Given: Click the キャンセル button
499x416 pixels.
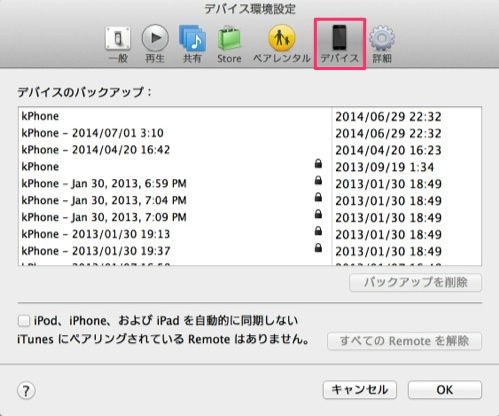Looking at the screenshot, I should point(360,390).
